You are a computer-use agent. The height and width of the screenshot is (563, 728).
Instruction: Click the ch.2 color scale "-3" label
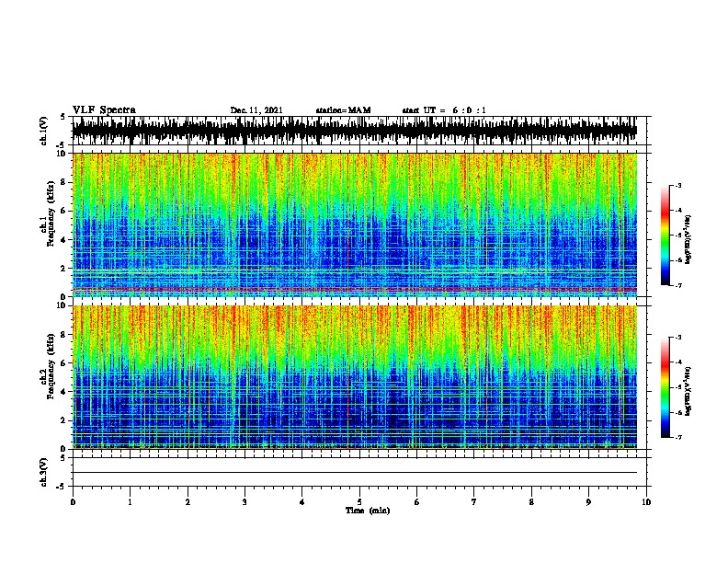point(678,338)
